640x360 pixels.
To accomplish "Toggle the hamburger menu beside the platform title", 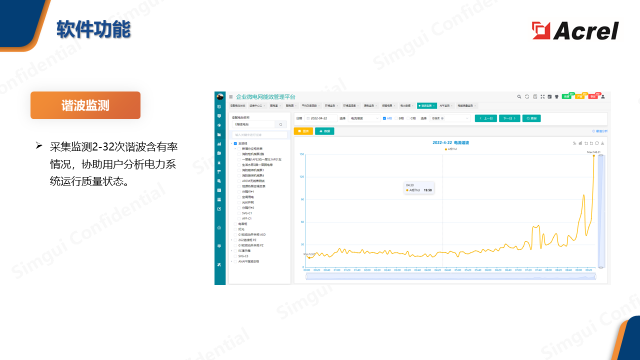I will [231, 97].
